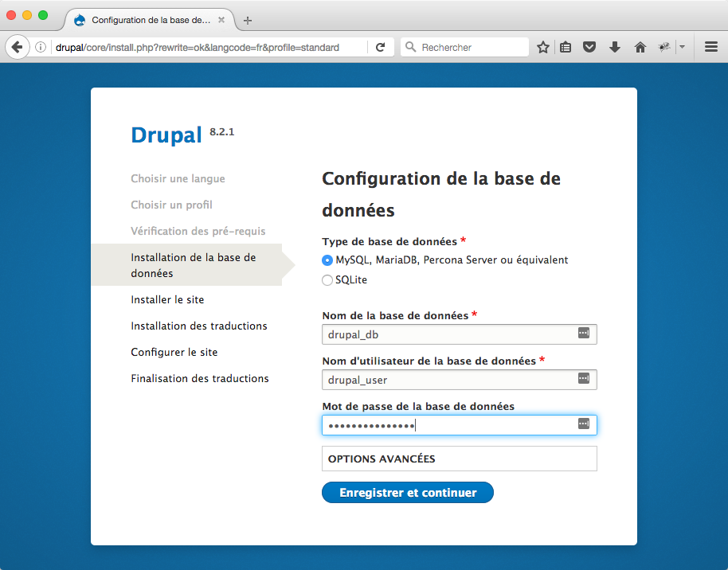Image resolution: width=728 pixels, height=570 pixels.
Task: Click the Choisir une langue step
Action: point(178,178)
